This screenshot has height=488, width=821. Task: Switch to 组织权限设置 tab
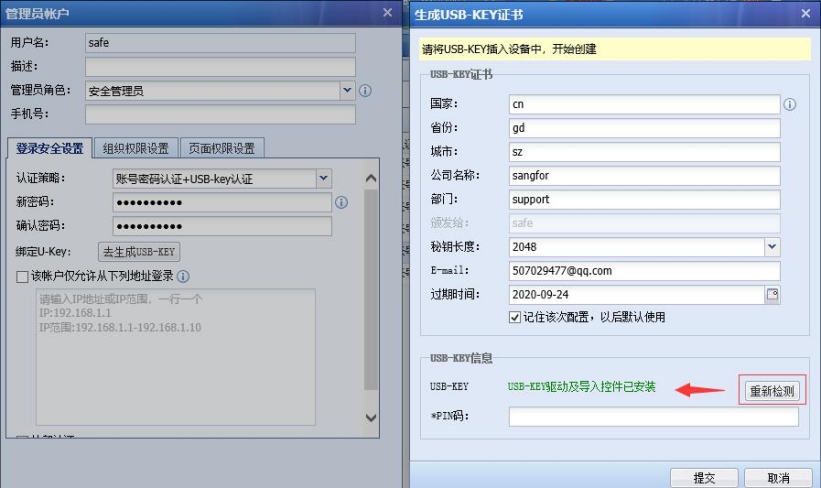(x=136, y=148)
